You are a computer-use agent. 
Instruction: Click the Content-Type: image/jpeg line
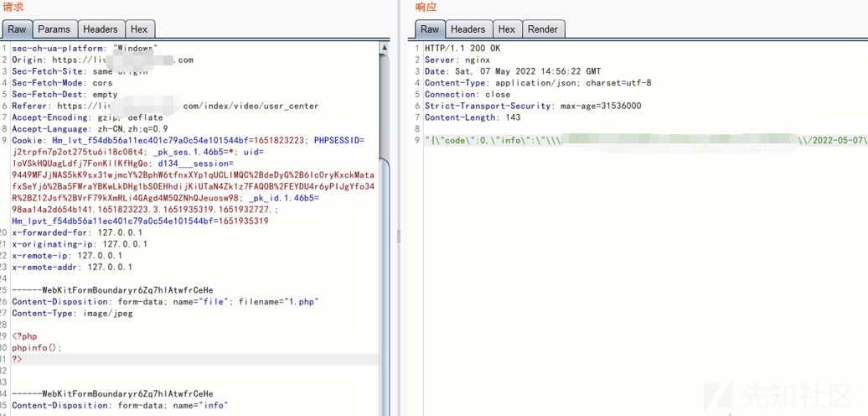coord(72,314)
